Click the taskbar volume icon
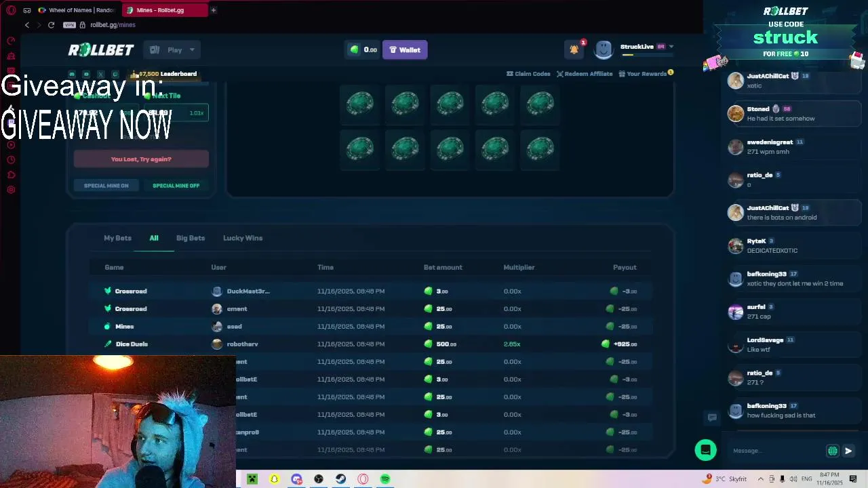The height and width of the screenshot is (488, 868). coord(793,479)
